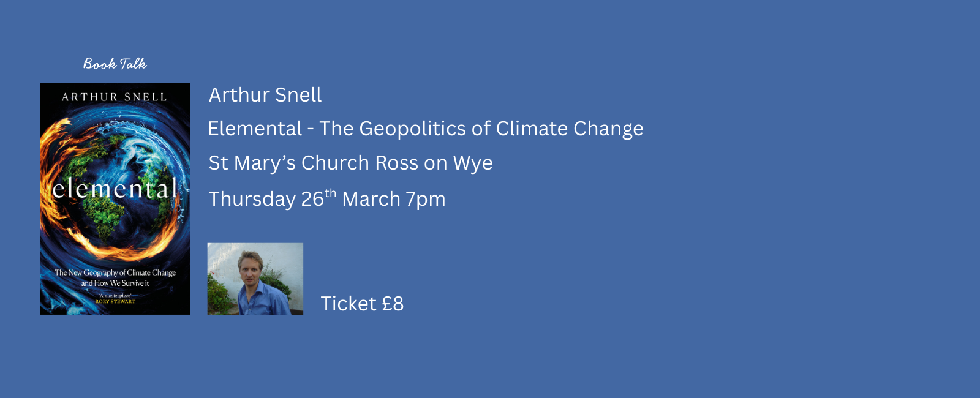Click the Book Talk script heading
980x398 pixels.
pos(115,64)
